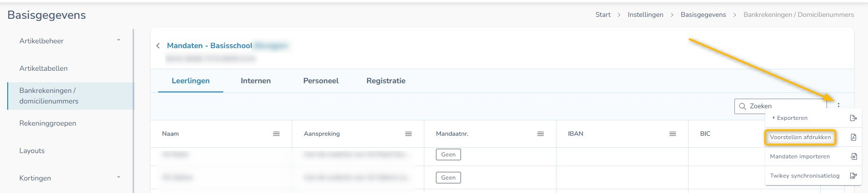The height and width of the screenshot is (193, 868).
Task: Click the Twikey synchronisatielog icon
Action: [853, 176]
